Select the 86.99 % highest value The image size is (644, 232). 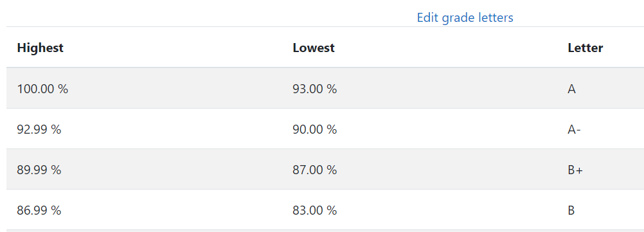coord(39,211)
